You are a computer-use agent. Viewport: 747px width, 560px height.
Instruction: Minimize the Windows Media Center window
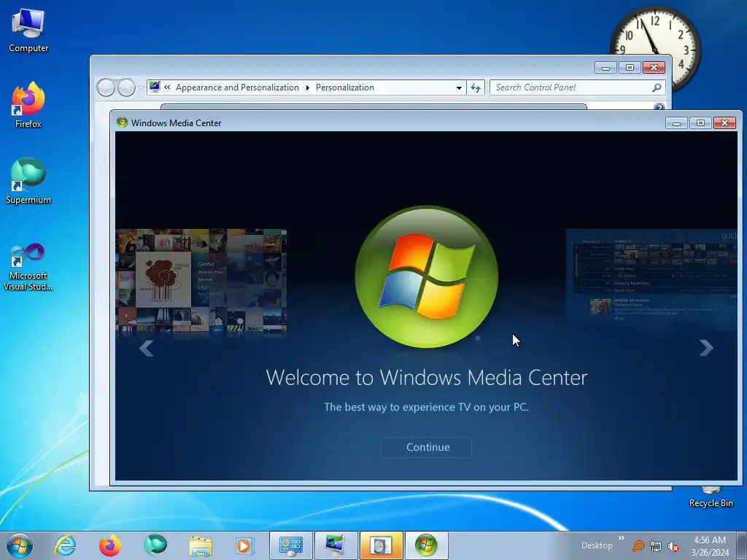pyautogui.click(x=676, y=123)
